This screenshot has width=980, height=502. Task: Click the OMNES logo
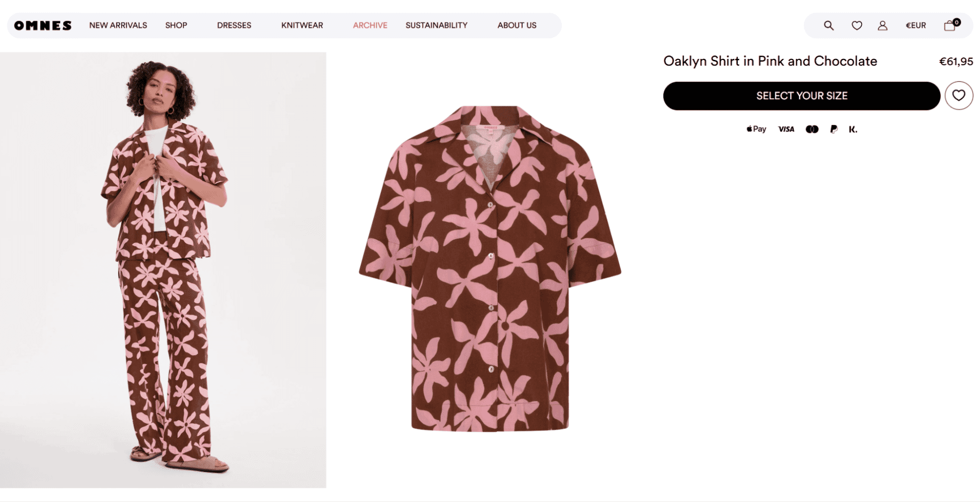43,26
